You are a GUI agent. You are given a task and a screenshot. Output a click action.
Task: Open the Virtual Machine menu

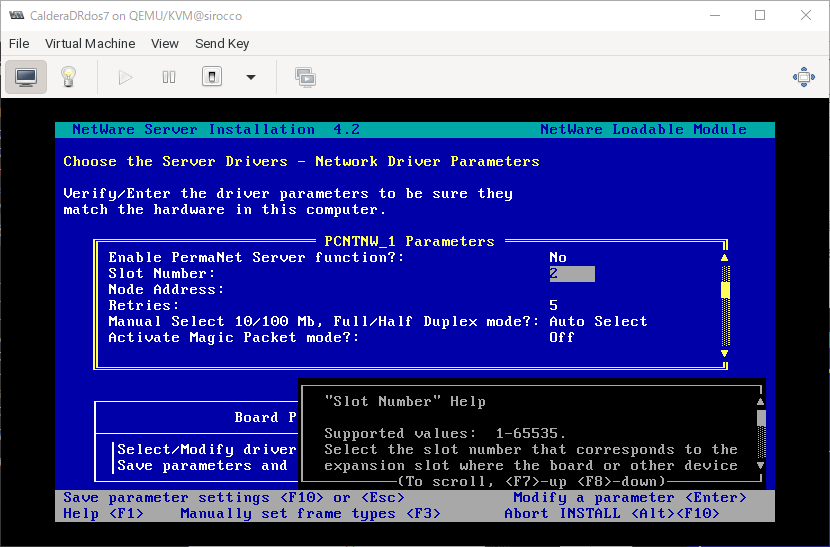click(90, 43)
